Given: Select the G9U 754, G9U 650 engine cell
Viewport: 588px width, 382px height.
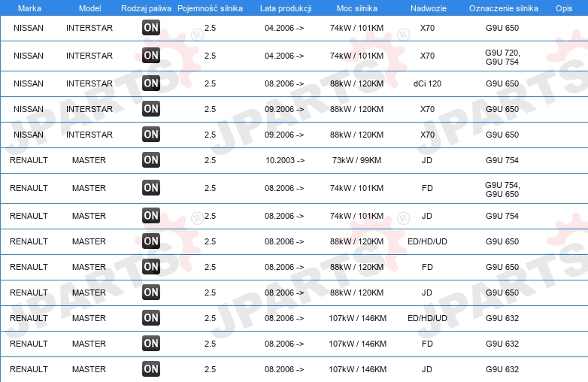Looking at the screenshot, I should [x=502, y=189].
